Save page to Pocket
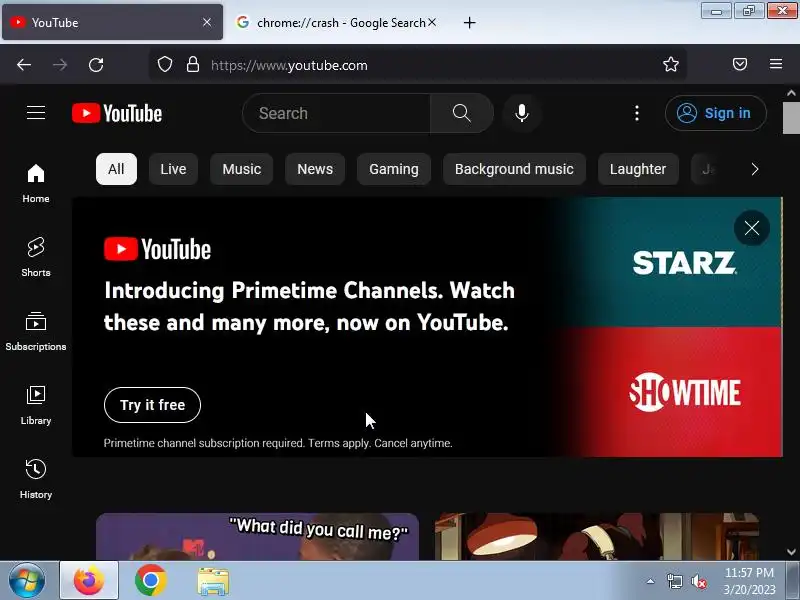This screenshot has height=600, width=800. click(x=740, y=64)
